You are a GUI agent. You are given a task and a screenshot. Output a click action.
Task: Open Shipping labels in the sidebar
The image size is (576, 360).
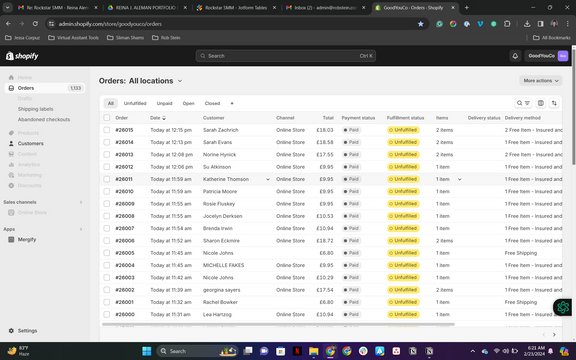click(36, 109)
